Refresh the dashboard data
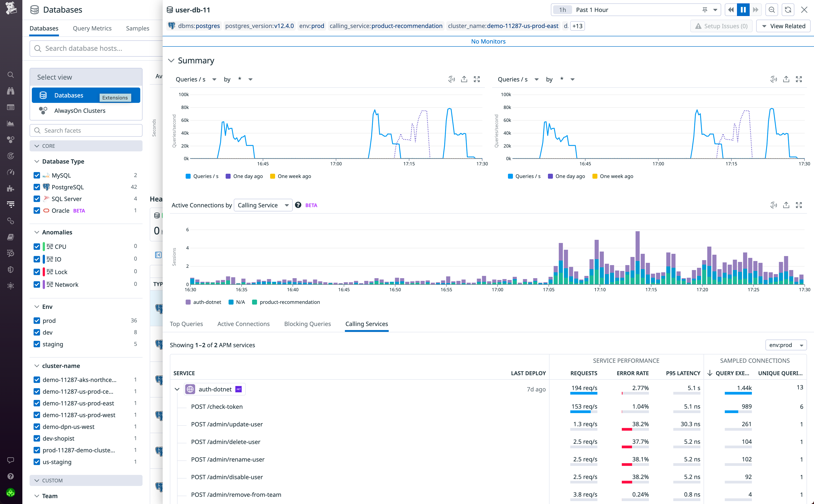 pyautogui.click(x=788, y=10)
